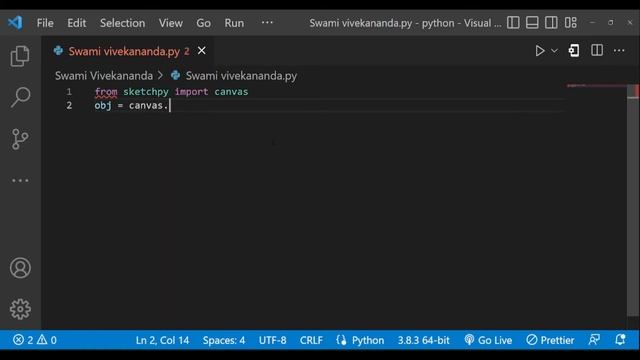The width and height of the screenshot is (640, 360).
Task: Click the 'from' keyword in line 1
Action: click(x=106, y=92)
